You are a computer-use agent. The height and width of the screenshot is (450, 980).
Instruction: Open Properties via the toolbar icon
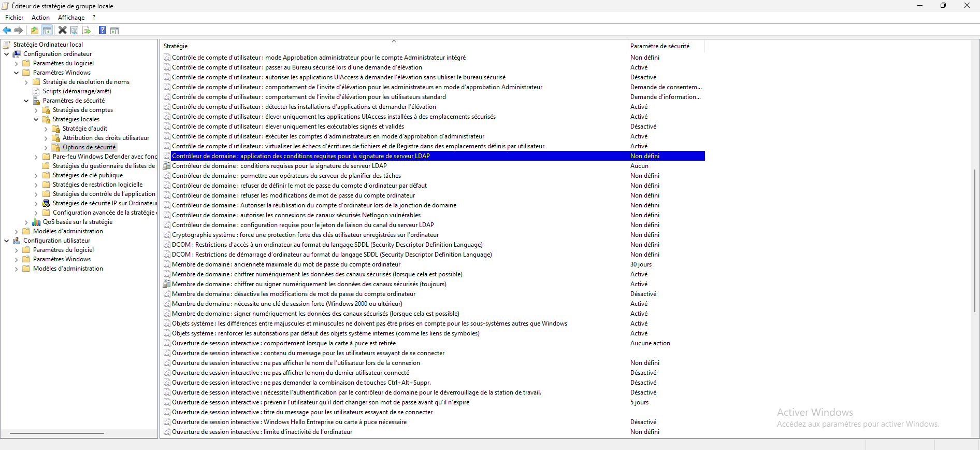click(x=75, y=31)
